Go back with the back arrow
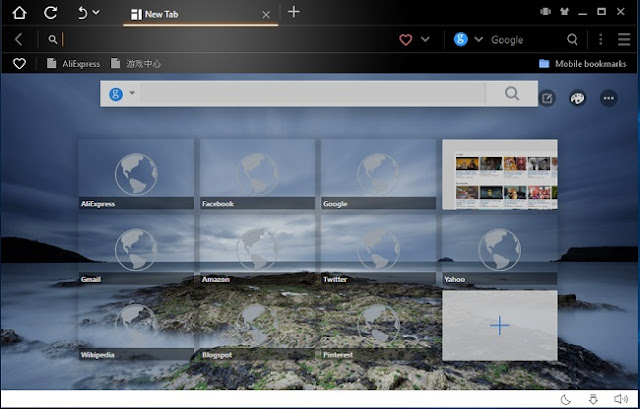Viewport: 640px width, 409px height. point(18,39)
